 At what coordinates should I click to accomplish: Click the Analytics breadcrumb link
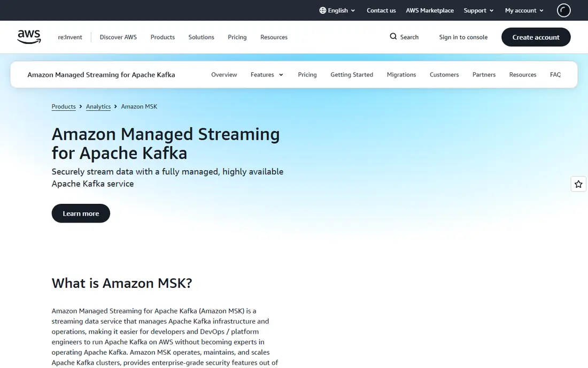98,106
